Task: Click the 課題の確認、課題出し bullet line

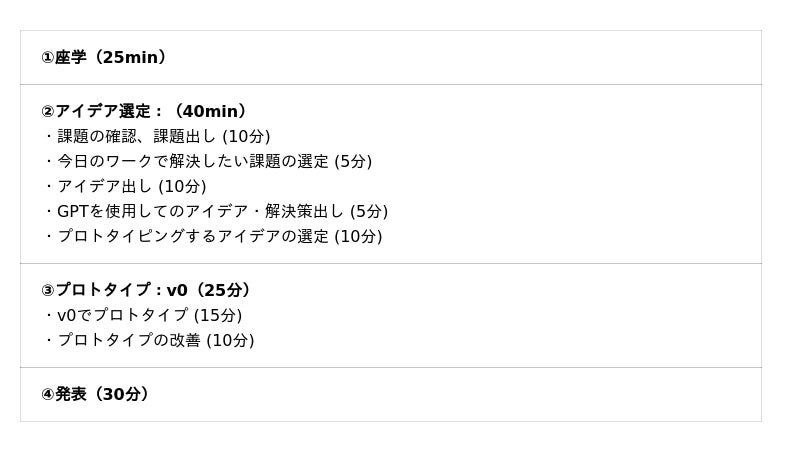Action: (x=162, y=137)
